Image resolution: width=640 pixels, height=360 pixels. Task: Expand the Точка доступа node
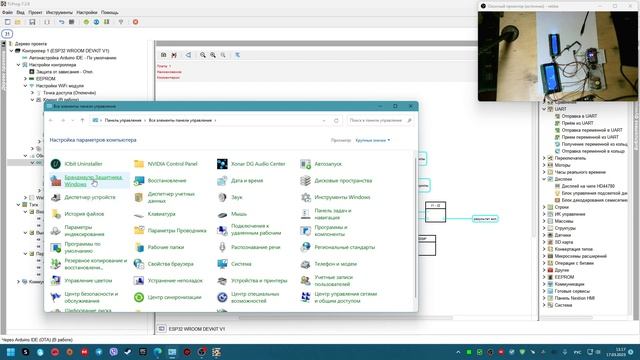32,93
